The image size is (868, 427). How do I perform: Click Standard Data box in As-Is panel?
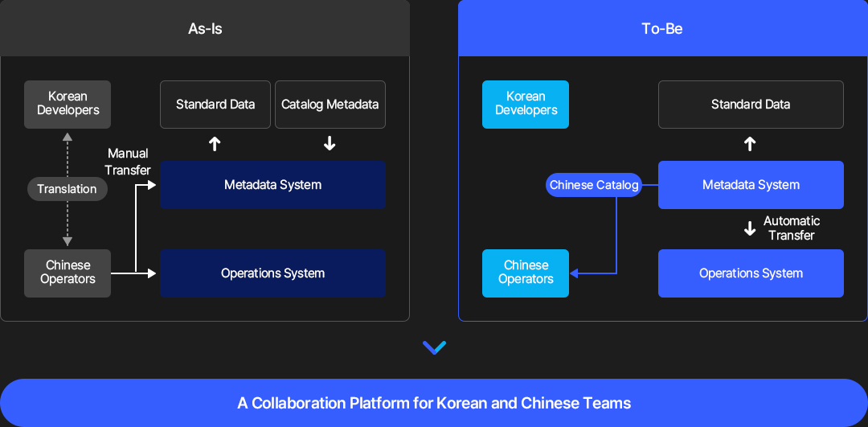coord(215,104)
